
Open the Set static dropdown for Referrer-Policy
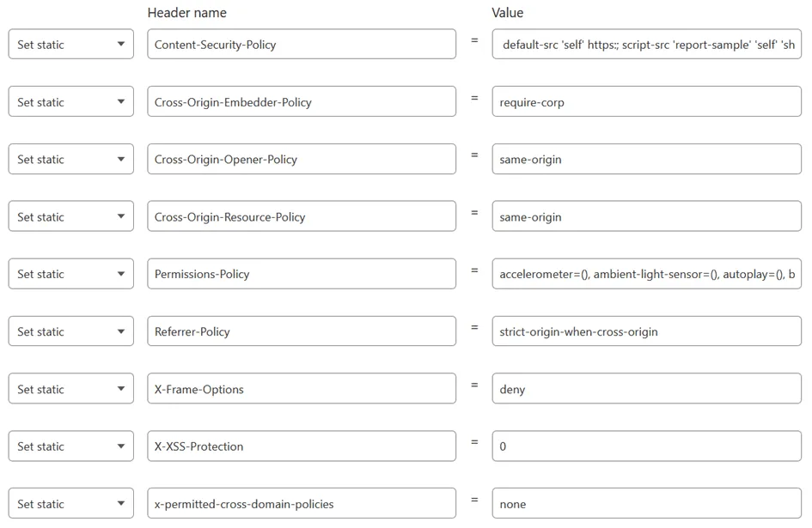coord(70,331)
